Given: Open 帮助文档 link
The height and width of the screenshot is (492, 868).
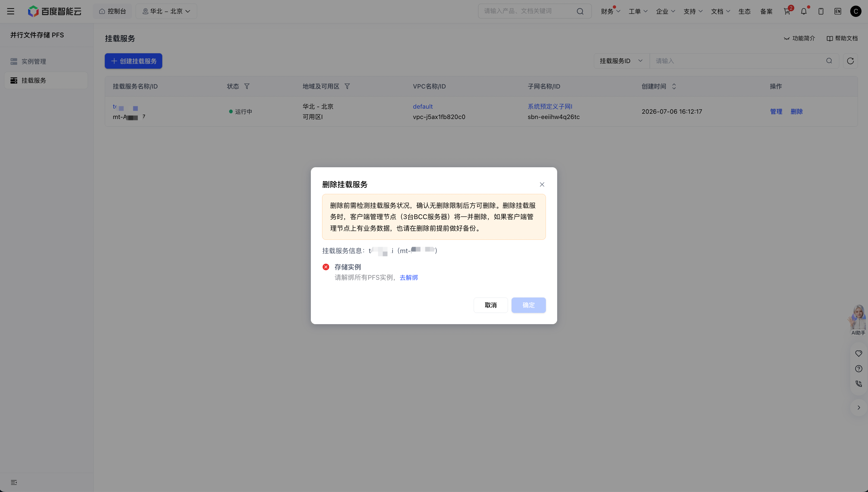Looking at the screenshot, I should 842,38.
